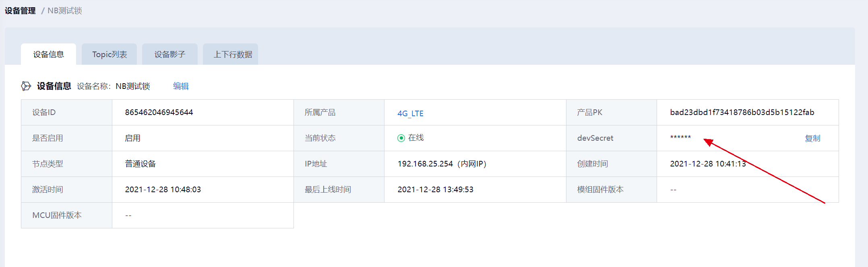Open the 设备信息 tab
The width and height of the screenshot is (868, 267).
pos(48,54)
